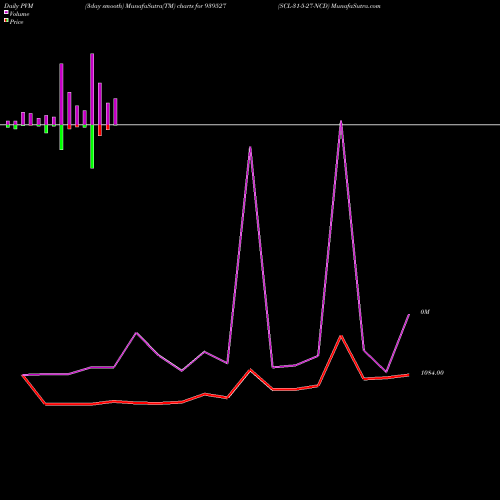This screenshot has width=500, height=500.
Task: Click the red-green Price legend swatch
Action: point(6,20)
